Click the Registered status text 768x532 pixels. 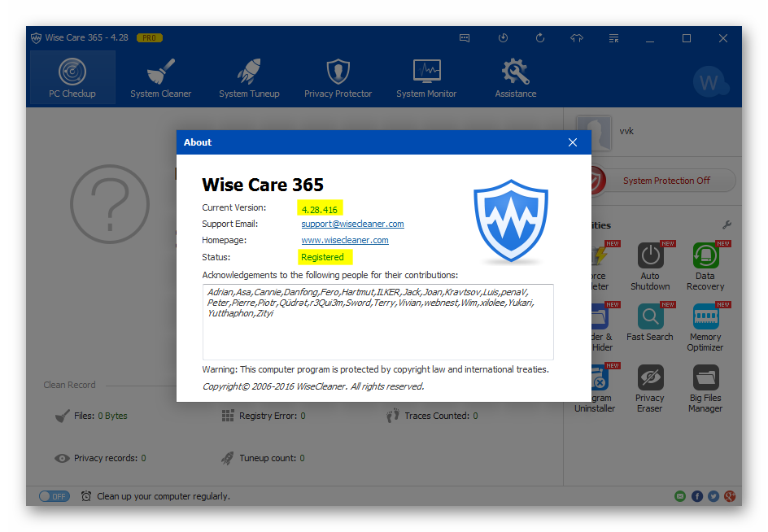coord(322,257)
